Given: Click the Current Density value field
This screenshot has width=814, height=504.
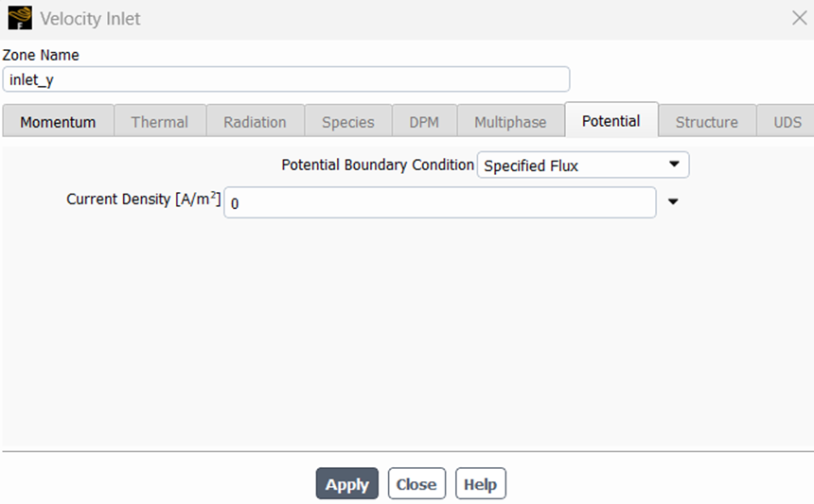Looking at the screenshot, I should coord(440,202).
